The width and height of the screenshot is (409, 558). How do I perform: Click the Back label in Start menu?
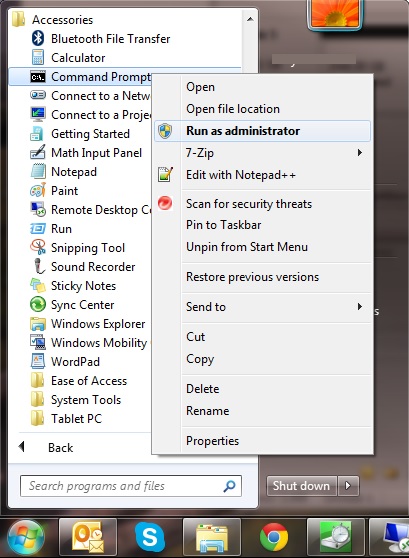point(61,447)
